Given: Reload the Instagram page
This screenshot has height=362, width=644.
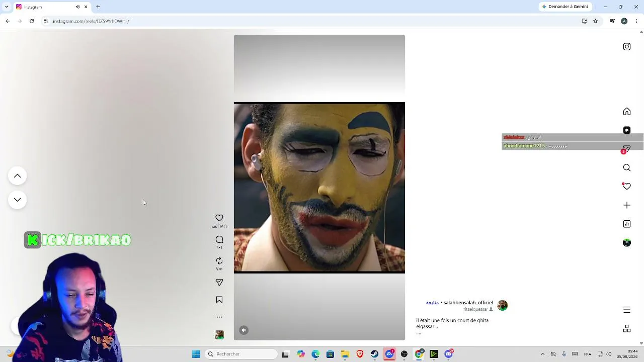Looking at the screenshot, I should click(32, 21).
